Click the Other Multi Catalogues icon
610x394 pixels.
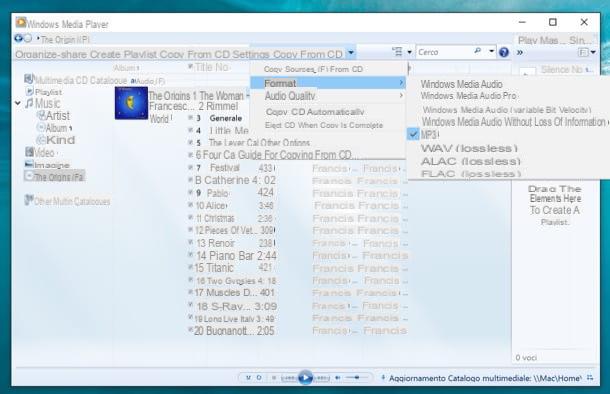click(29, 200)
